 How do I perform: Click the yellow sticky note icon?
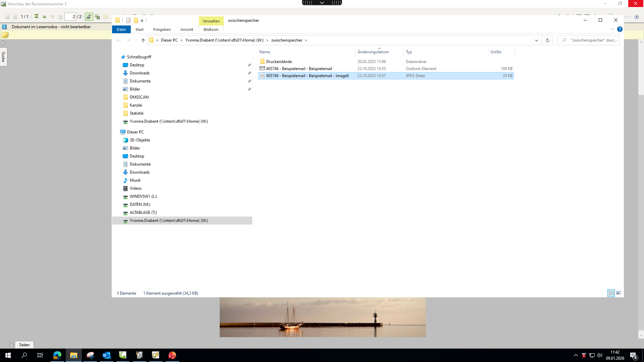[x=5, y=35]
